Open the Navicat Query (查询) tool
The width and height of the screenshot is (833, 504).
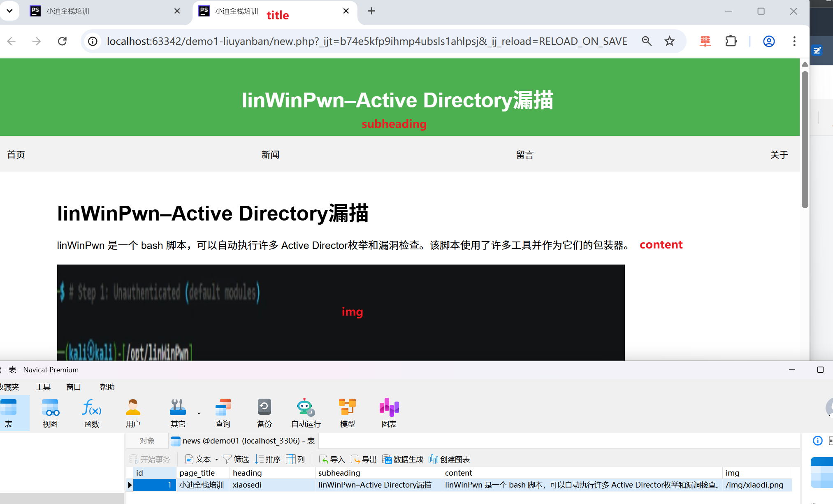(x=223, y=413)
